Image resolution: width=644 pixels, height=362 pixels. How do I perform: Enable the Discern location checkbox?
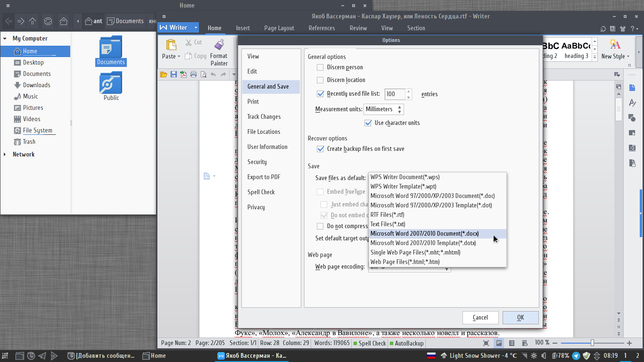click(x=320, y=80)
